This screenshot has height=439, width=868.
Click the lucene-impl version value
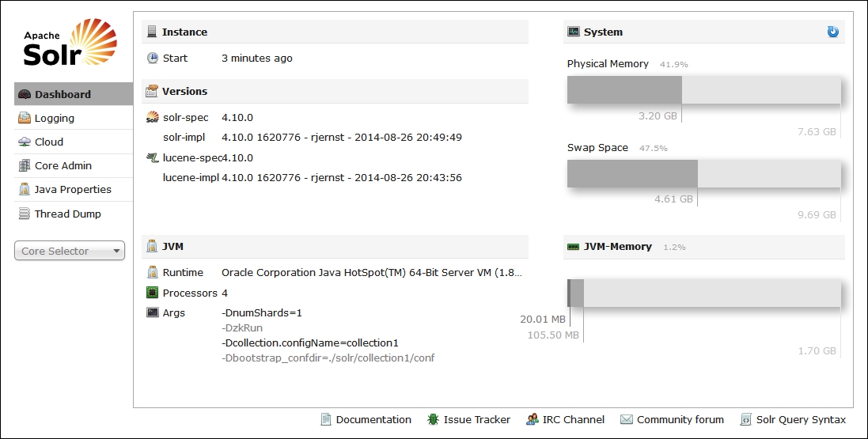[342, 178]
